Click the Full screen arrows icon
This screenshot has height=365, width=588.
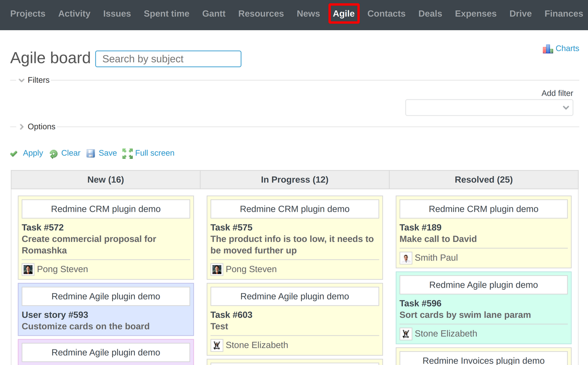[x=127, y=153]
